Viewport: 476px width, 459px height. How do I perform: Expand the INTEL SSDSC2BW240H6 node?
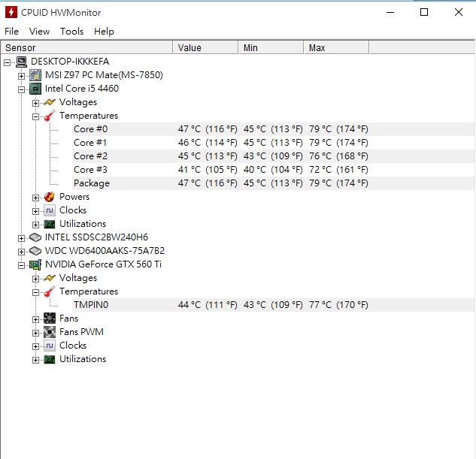pos(21,238)
